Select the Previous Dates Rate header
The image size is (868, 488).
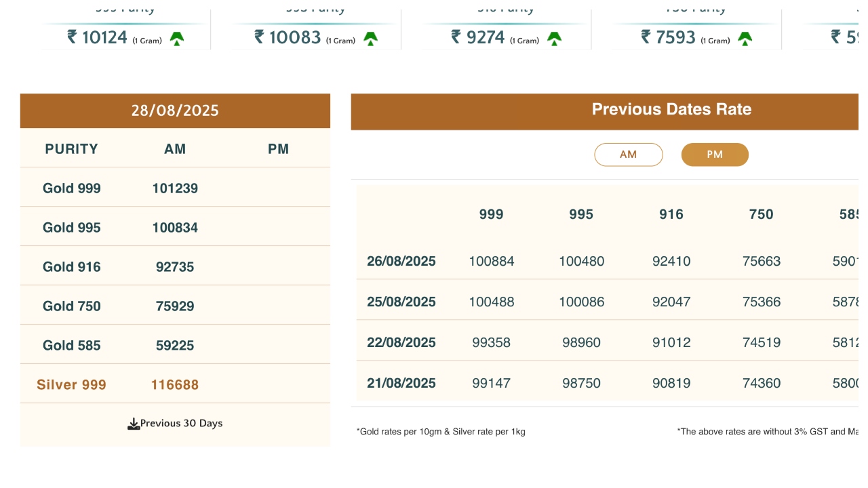(671, 109)
